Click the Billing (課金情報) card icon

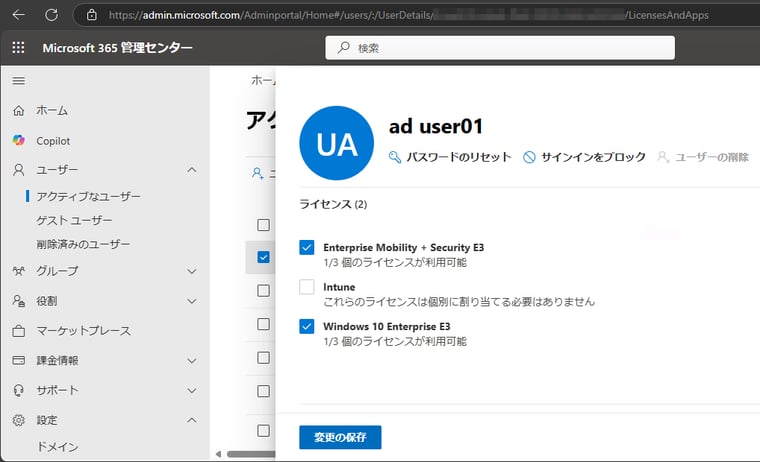tap(18, 360)
